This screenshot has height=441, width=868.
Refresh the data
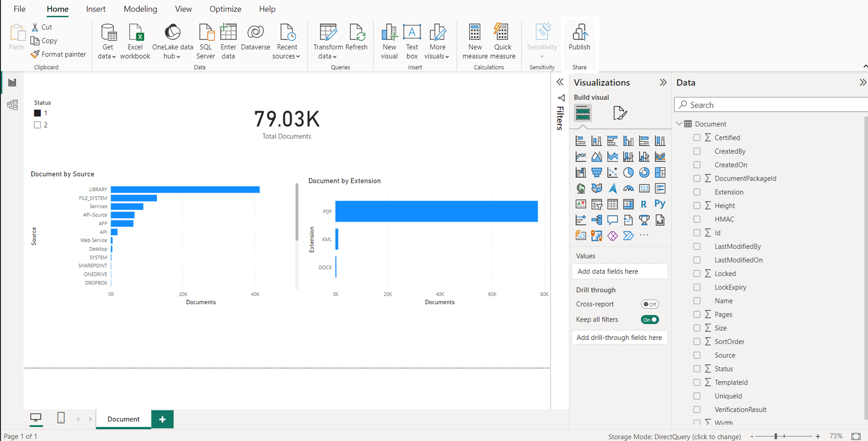[356, 37]
